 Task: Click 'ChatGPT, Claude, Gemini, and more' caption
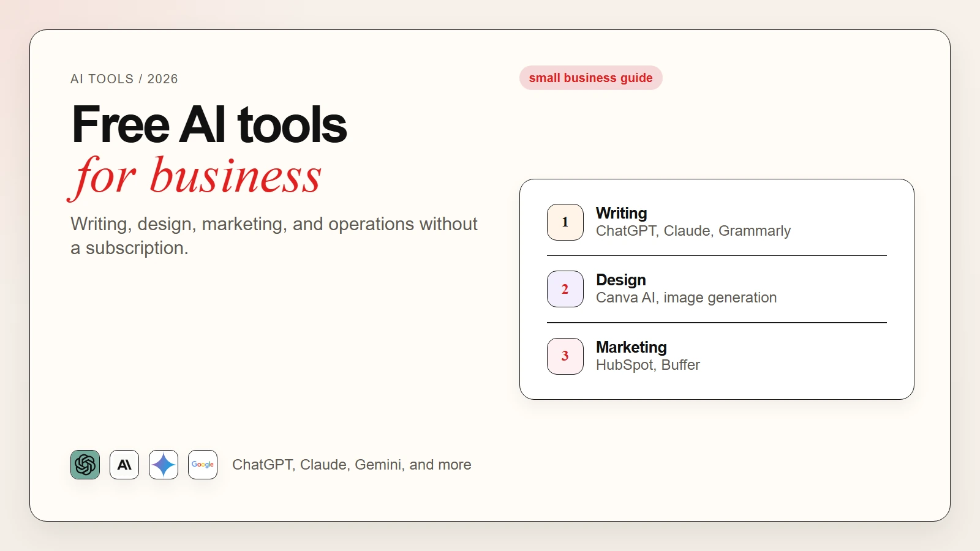click(352, 465)
